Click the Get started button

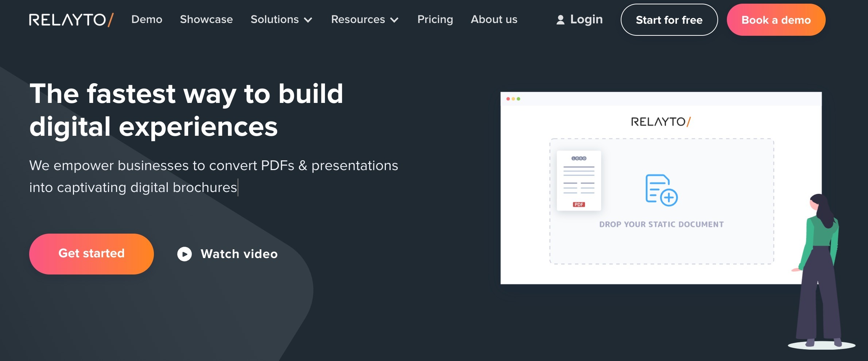[92, 254]
